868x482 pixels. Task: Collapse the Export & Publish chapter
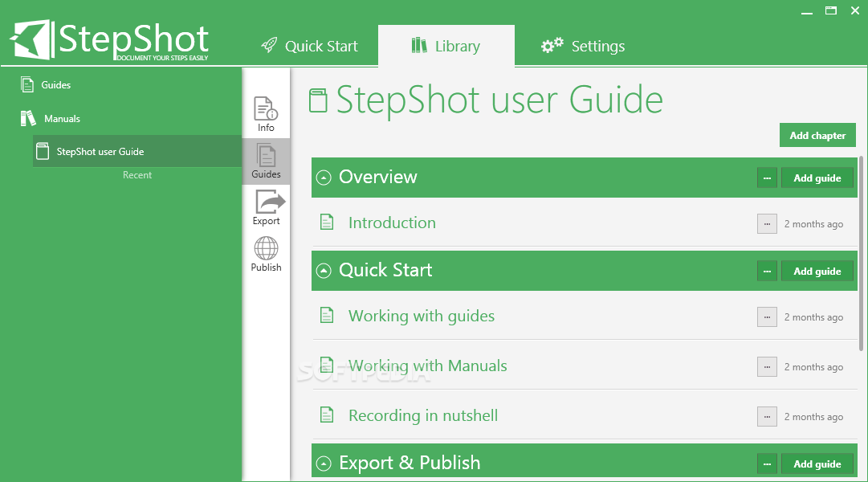(x=324, y=464)
